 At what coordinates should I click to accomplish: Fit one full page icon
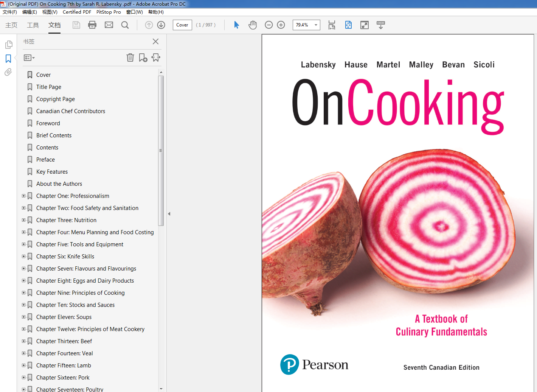[x=348, y=25]
